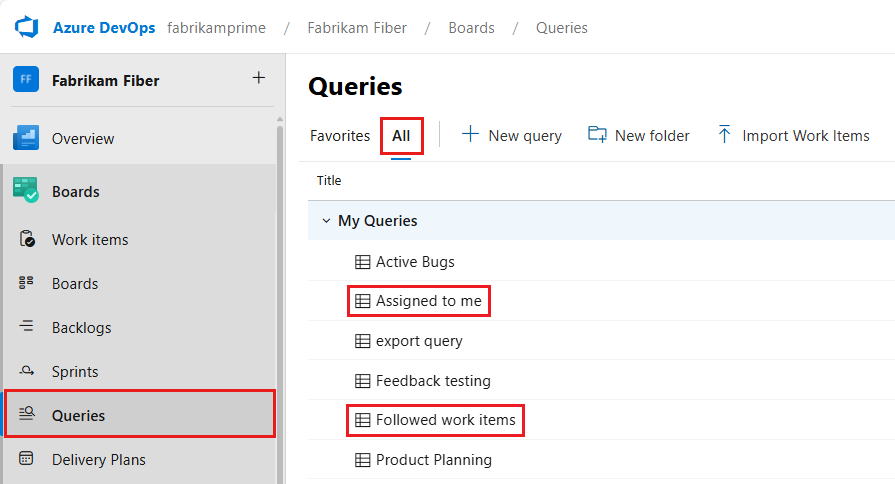Click the Active Bugs query icon

click(362, 262)
